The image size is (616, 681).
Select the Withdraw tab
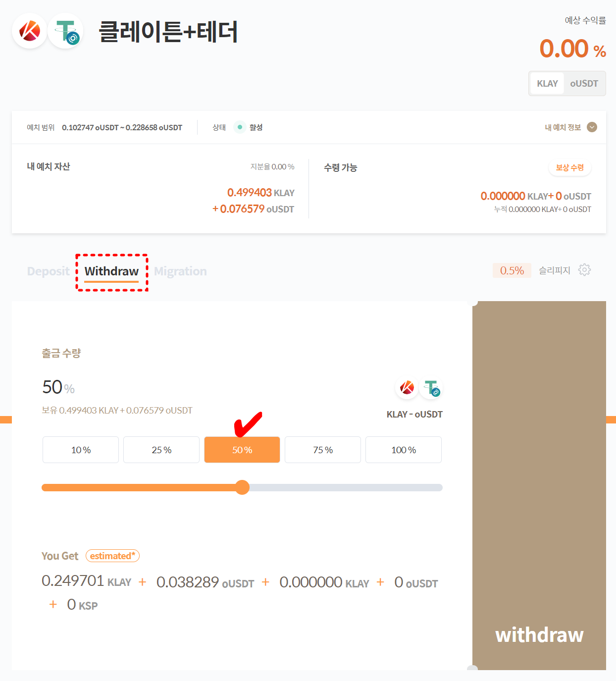click(111, 271)
